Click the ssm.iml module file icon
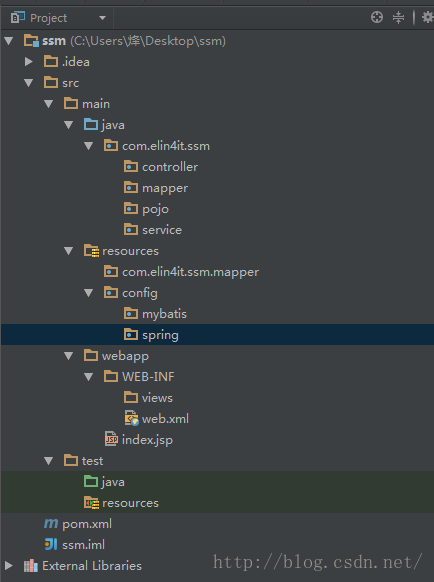The height and width of the screenshot is (582, 434). click(51, 545)
